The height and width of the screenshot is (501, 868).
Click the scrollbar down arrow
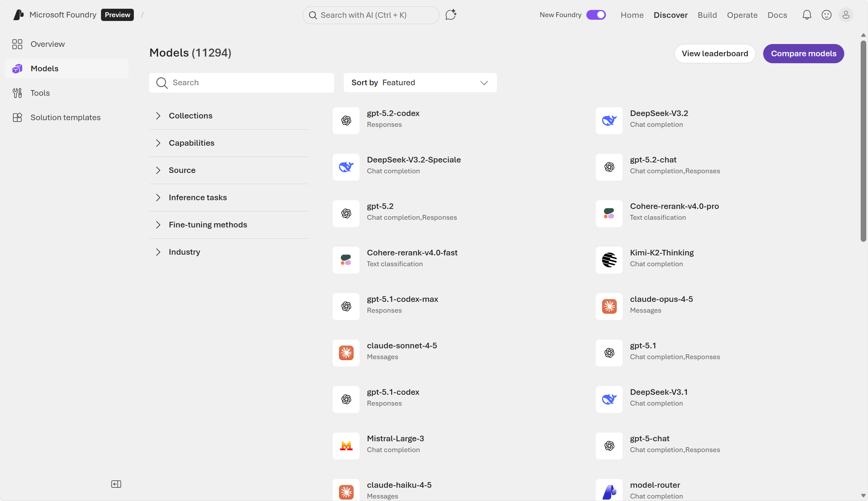(x=863, y=495)
